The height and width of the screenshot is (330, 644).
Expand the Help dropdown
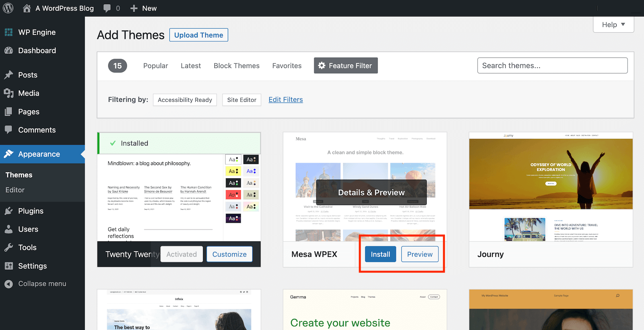(x=613, y=25)
